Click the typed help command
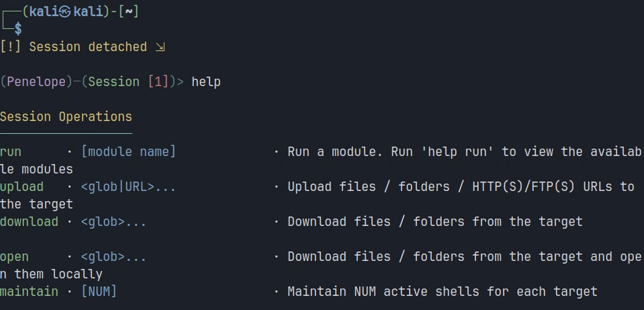Image resolution: width=644 pixels, height=310 pixels. (206, 82)
